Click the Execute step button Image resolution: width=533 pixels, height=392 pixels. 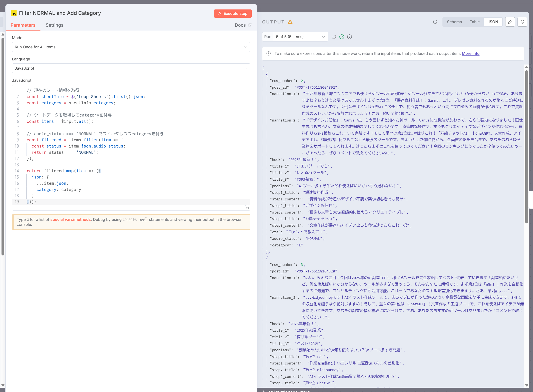(232, 14)
